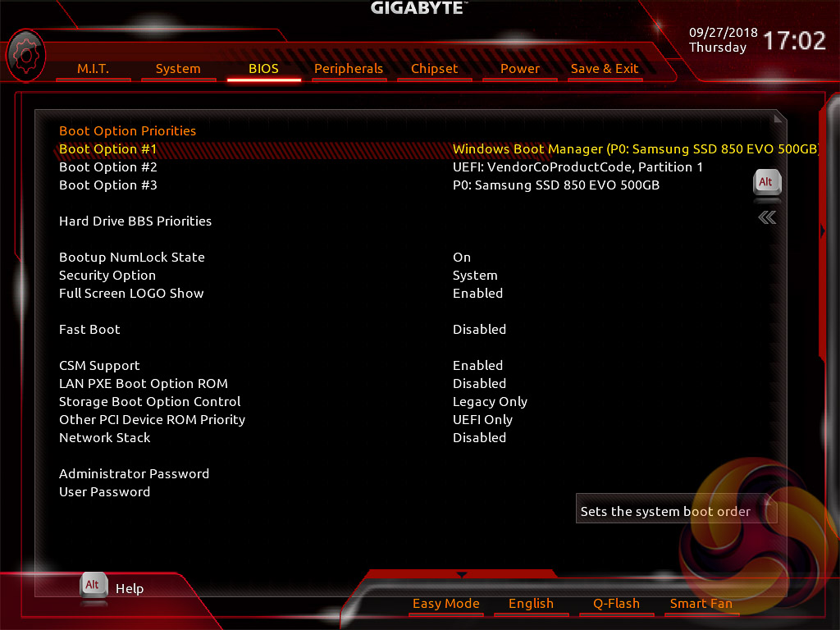Open the Save & Exit tab
Viewport: 840px width, 630px height.
(x=605, y=69)
